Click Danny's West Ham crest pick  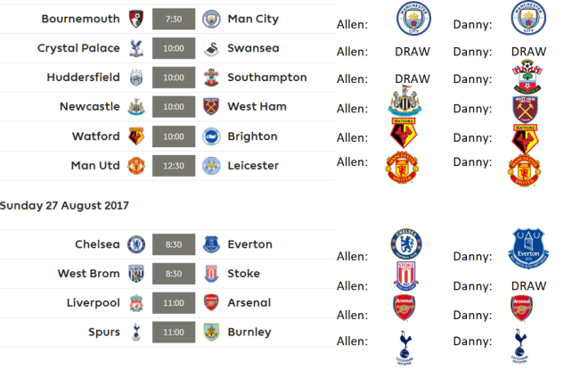(527, 108)
